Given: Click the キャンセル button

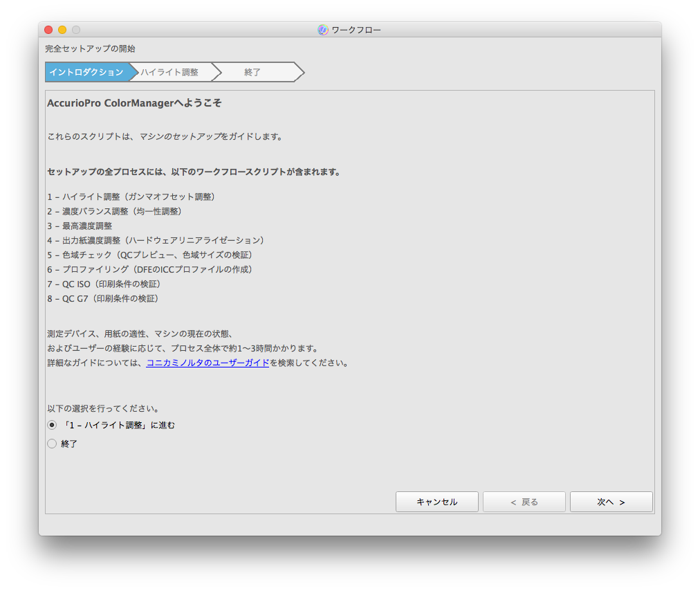Looking at the screenshot, I should pyautogui.click(x=436, y=502).
